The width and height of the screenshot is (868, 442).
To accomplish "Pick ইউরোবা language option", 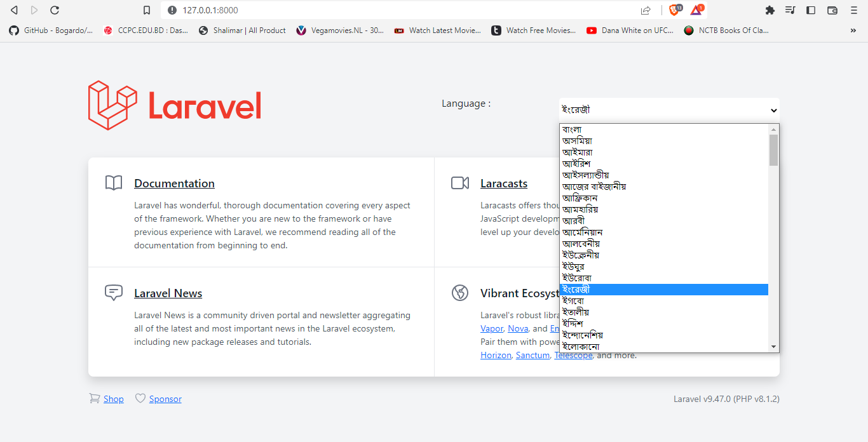I will (x=664, y=278).
